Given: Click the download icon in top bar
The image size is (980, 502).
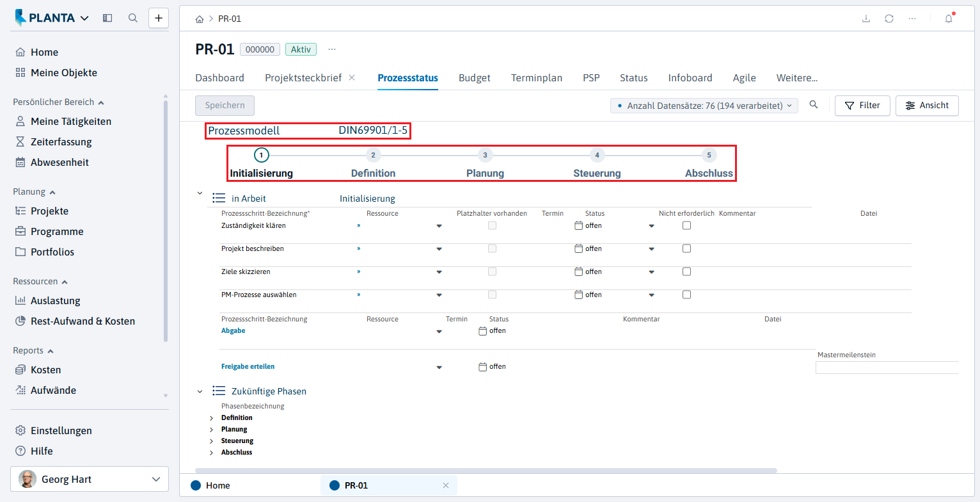Looking at the screenshot, I should click(x=866, y=19).
